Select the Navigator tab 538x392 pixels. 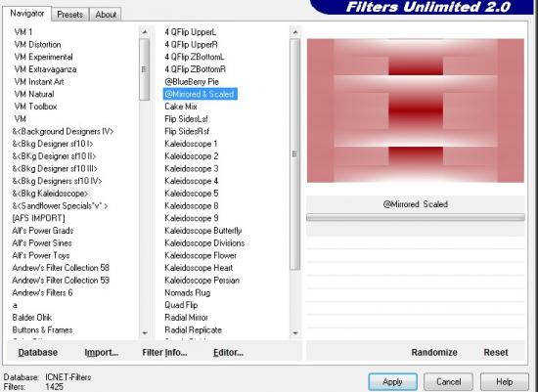tap(27, 14)
